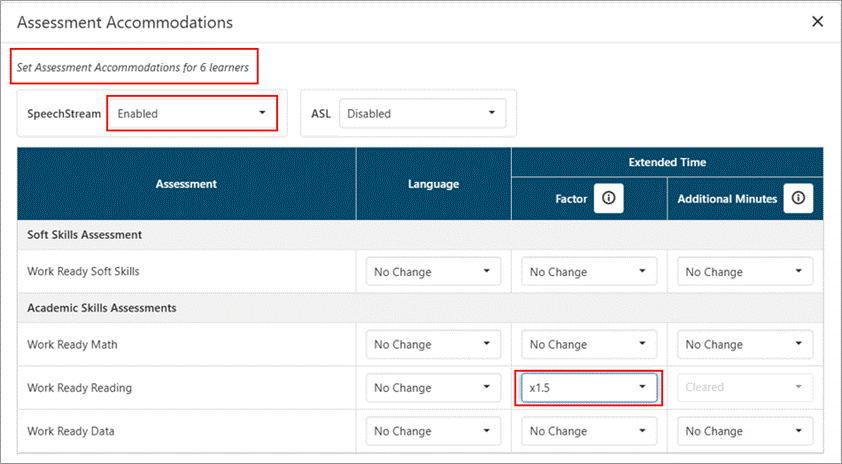
Task: Click the SpeechStream label
Action: click(64, 114)
